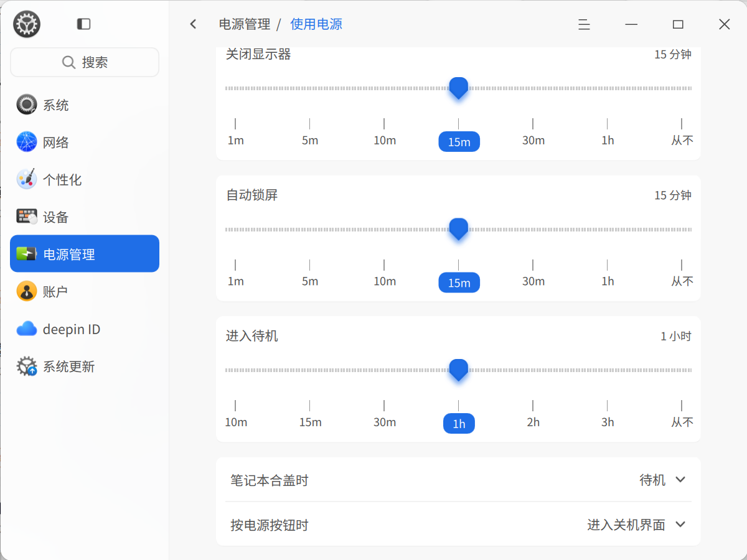747x560 pixels.
Task: Set 自动锁屏 to 5m
Action: [310, 281]
